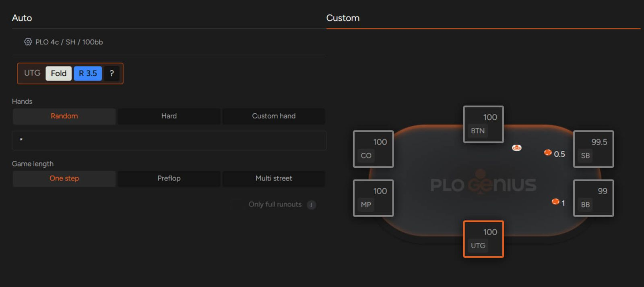The width and height of the screenshot is (644, 287).
Task: Click the info icon beside Only full runouts
Action: (x=311, y=205)
